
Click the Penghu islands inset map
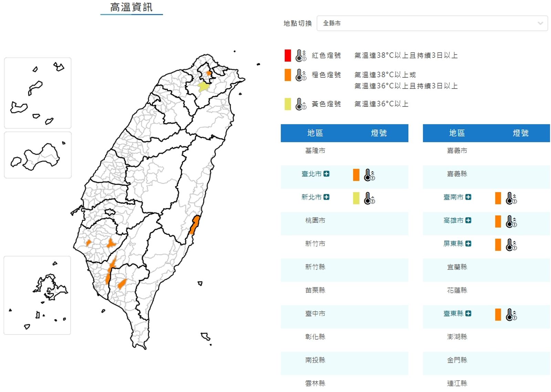point(37,93)
